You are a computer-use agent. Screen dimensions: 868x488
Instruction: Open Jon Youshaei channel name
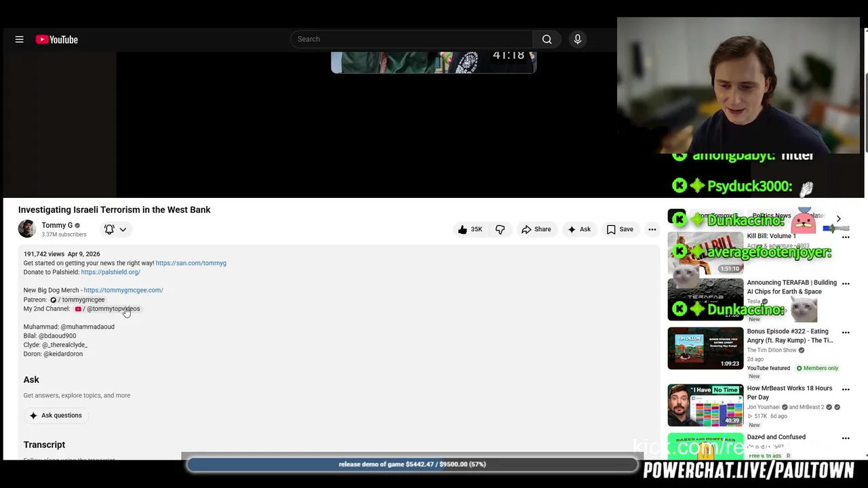pyautogui.click(x=764, y=407)
